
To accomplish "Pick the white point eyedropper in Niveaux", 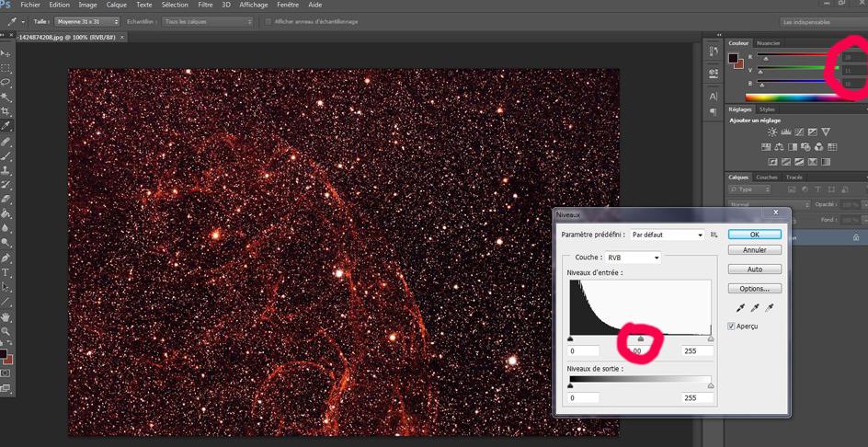I will pyautogui.click(x=769, y=308).
